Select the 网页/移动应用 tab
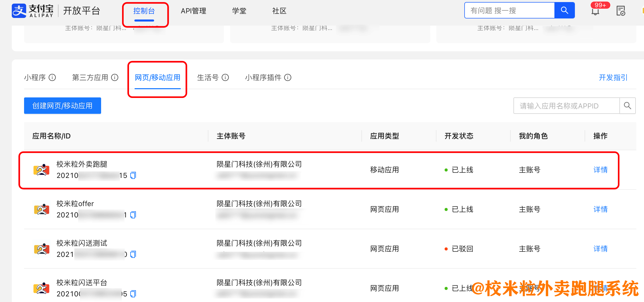This screenshot has height=302, width=644. [157, 77]
